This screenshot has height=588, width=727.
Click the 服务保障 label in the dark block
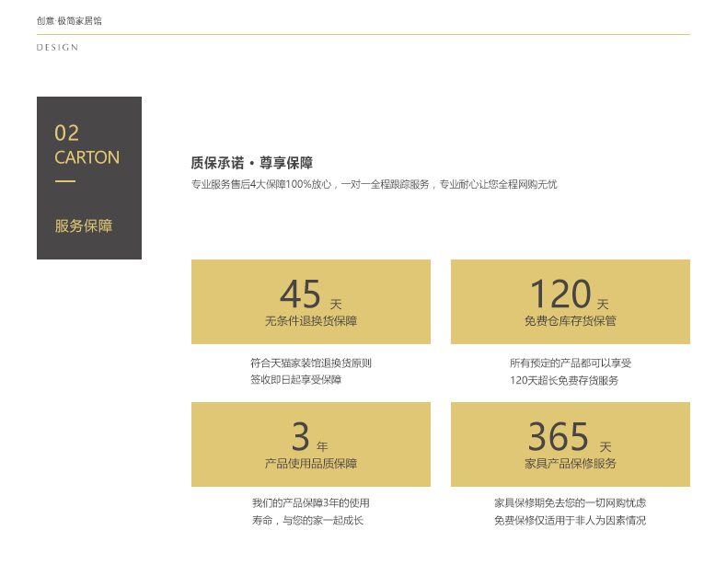click(x=84, y=225)
